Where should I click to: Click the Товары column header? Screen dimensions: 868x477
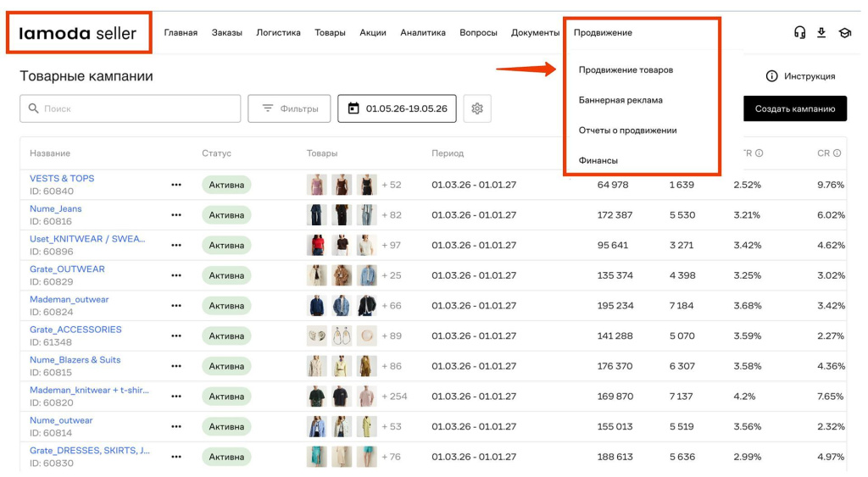(x=322, y=153)
